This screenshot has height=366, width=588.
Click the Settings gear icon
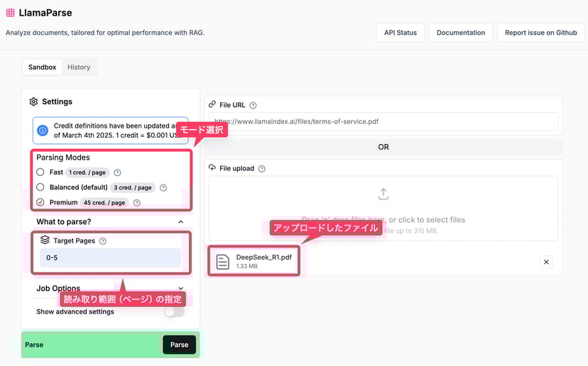33,101
